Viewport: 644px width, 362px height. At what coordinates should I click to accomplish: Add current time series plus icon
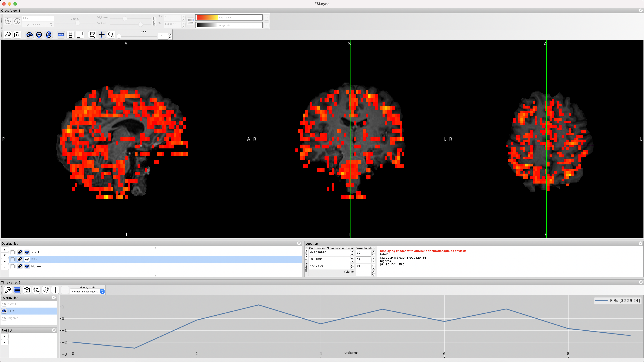tap(55, 290)
